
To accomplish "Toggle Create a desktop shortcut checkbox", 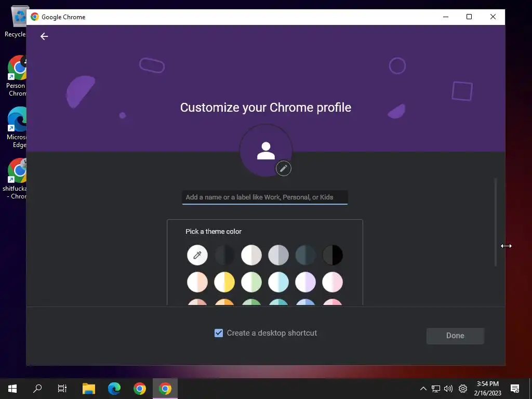I will pyautogui.click(x=219, y=333).
